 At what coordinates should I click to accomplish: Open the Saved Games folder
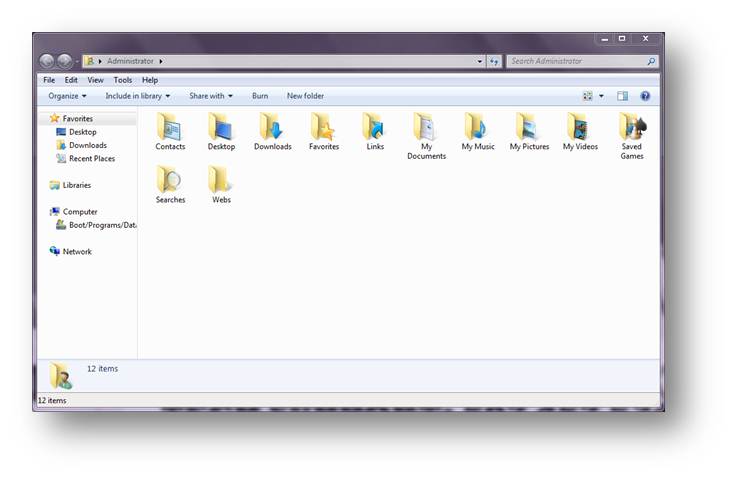tap(632, 137)
